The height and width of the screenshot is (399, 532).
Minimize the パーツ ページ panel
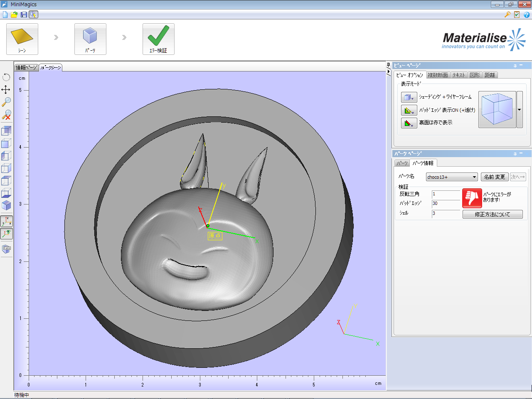[521, 154]
